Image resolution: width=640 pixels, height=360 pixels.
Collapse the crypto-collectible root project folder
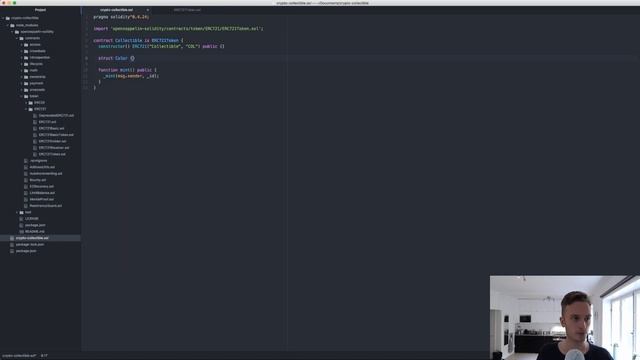3,18
